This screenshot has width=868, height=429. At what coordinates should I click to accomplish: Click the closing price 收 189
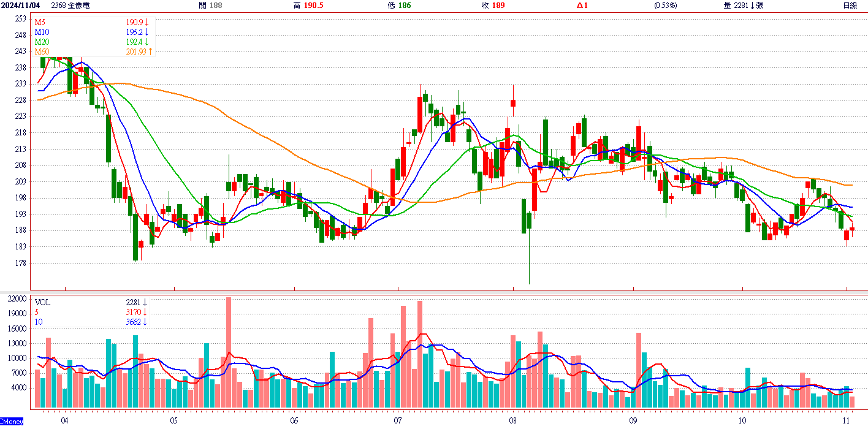pyautogui.click(x=493, y=6)
